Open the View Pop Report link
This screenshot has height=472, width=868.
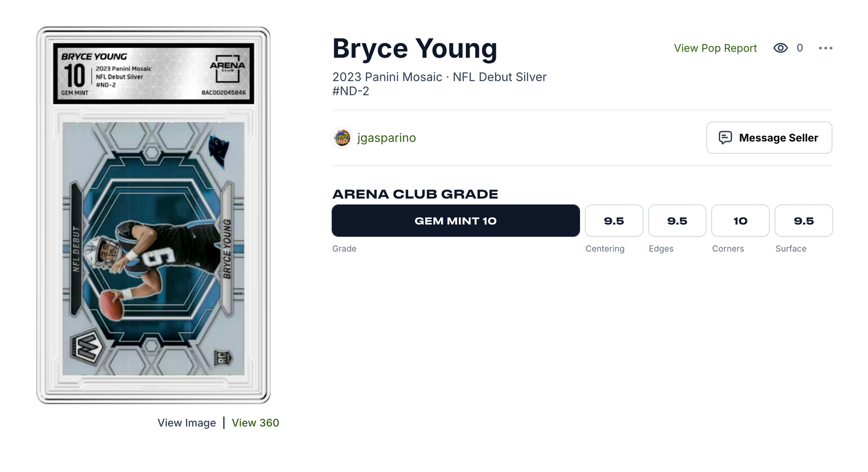pyautogui.click(x=715, y=48)
